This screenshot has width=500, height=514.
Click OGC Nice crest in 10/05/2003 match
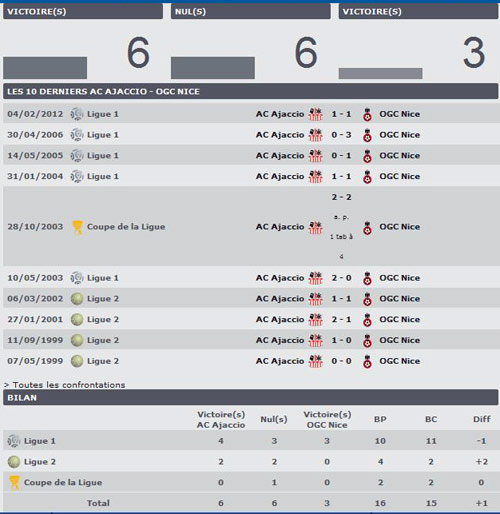coord(367,278)
